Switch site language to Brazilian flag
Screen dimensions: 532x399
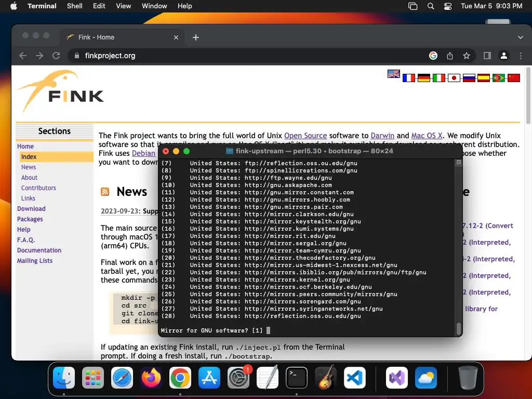tap(498, 78)
